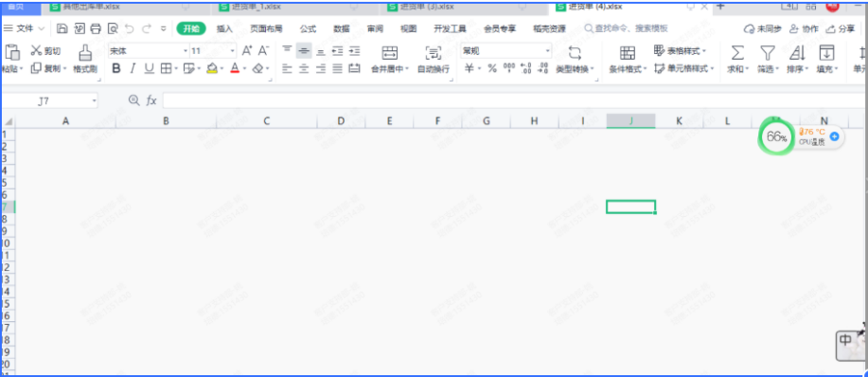Center text horizontally
Image resolution: width=868 pixels, height=377 pixels.
303,68
